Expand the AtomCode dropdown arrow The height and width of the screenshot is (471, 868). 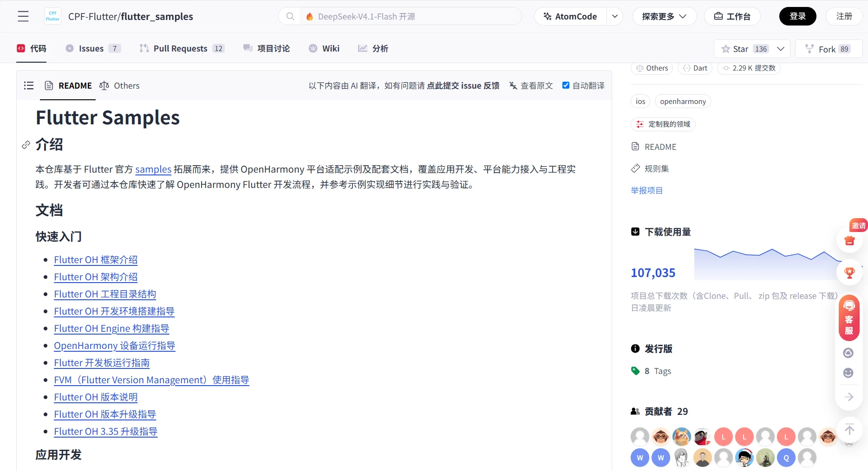[614, 16]
